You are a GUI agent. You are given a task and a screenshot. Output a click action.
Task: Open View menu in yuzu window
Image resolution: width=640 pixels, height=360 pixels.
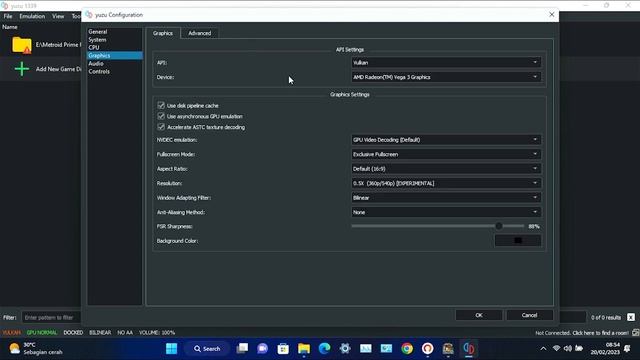[x=58, y=16]
